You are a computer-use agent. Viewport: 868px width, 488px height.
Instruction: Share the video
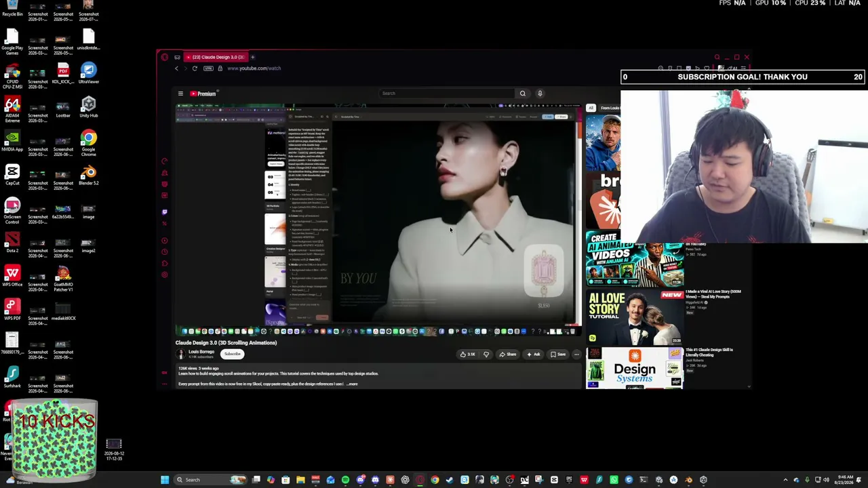[x=508, y=354]
